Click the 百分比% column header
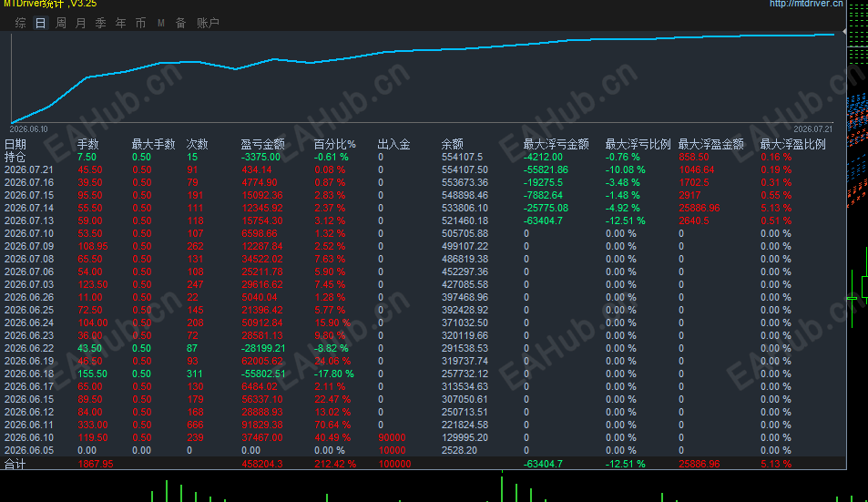Viewport: 868px width, 502px height. [x=335, y=145]
